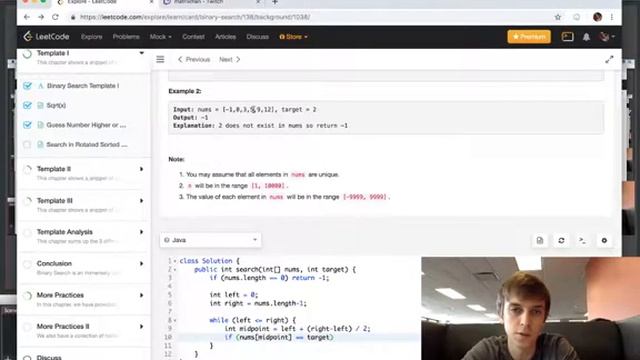
Task: Open the code editor notes icon
Action: [540, 240]
